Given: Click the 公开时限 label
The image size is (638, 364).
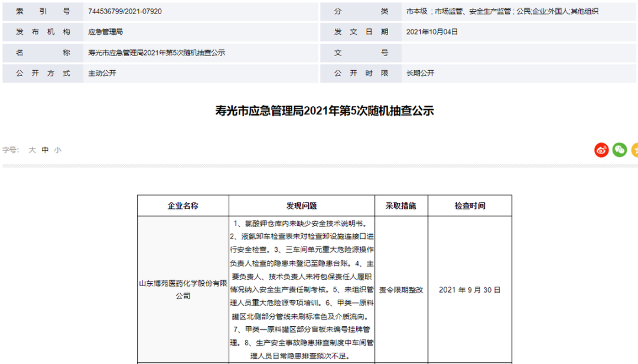Looking at the screenshot, I should (x=362, y=73).
